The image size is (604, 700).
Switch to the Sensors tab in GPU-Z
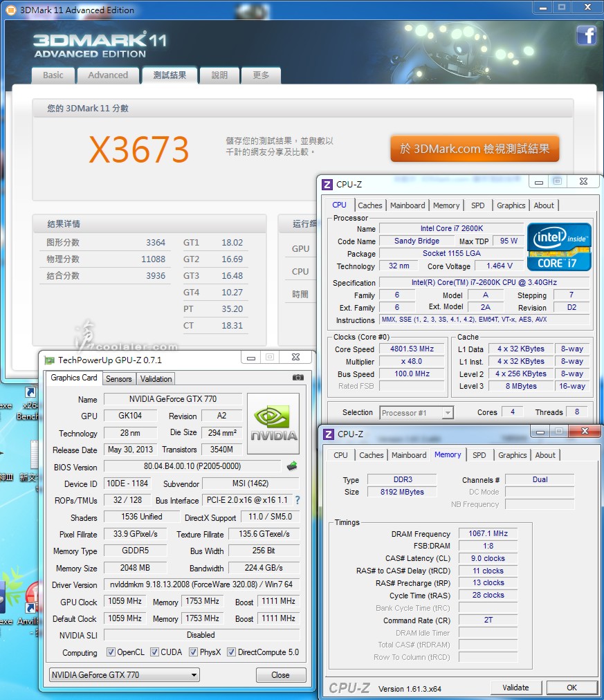point(119,378)
